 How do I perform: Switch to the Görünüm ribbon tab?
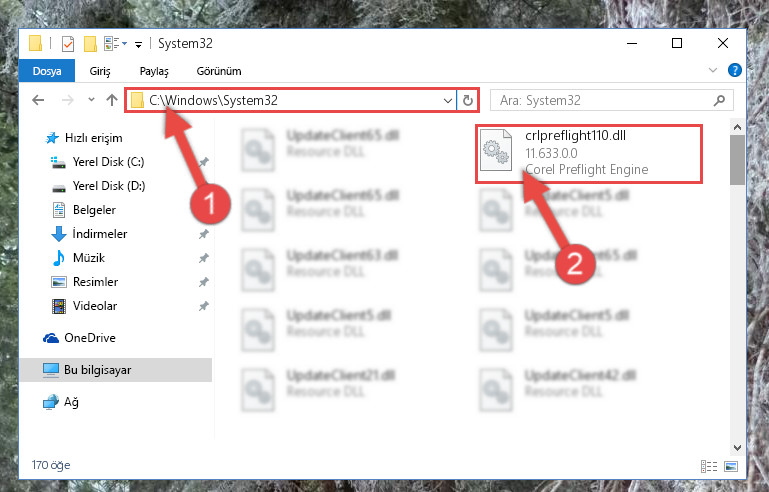(x=219, y=71)
